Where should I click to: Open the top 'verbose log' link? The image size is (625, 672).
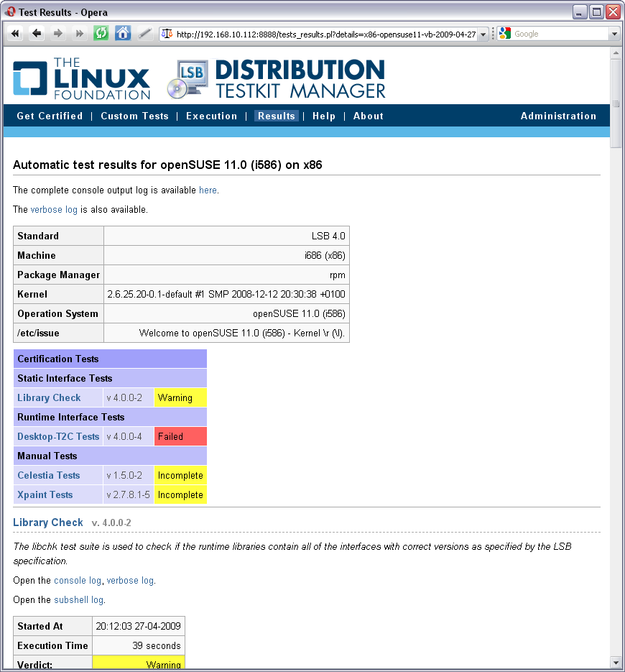point(54,210)
